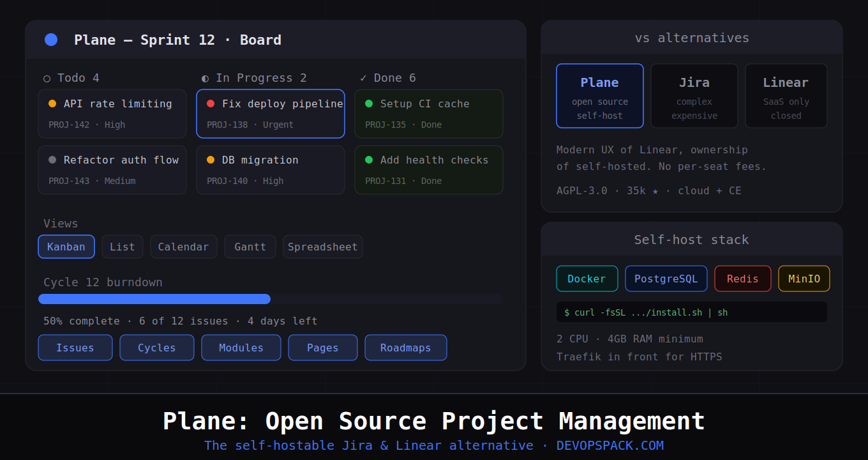The height and width of the screenshot is (460, 868).
Task: Click the Redis stack tag
Action: click(x=743, y=279)
